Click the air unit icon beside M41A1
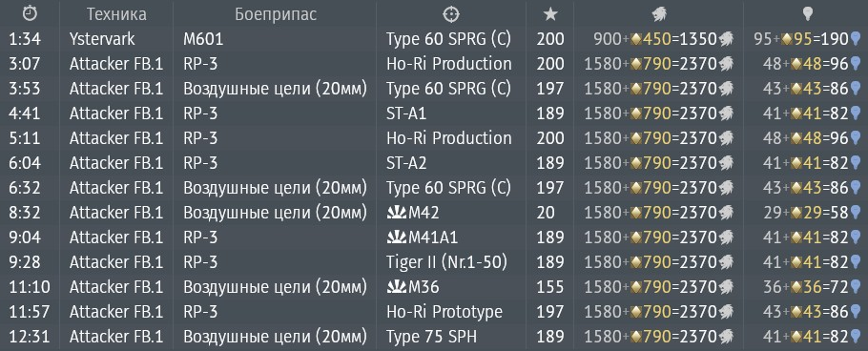The width and height of the screenshot is (868, 351). (x=397, y=237)
